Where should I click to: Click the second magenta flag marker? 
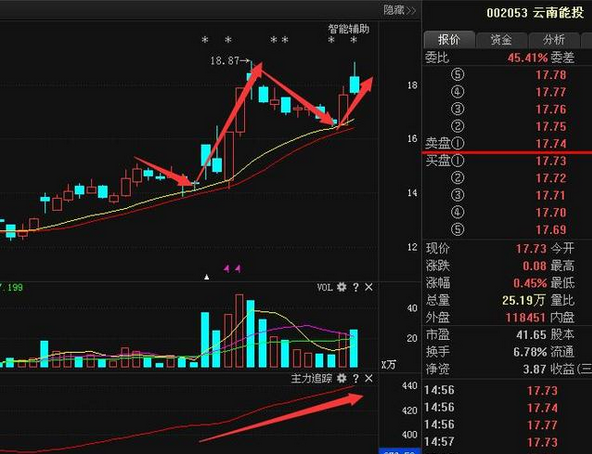pos(238,269)
